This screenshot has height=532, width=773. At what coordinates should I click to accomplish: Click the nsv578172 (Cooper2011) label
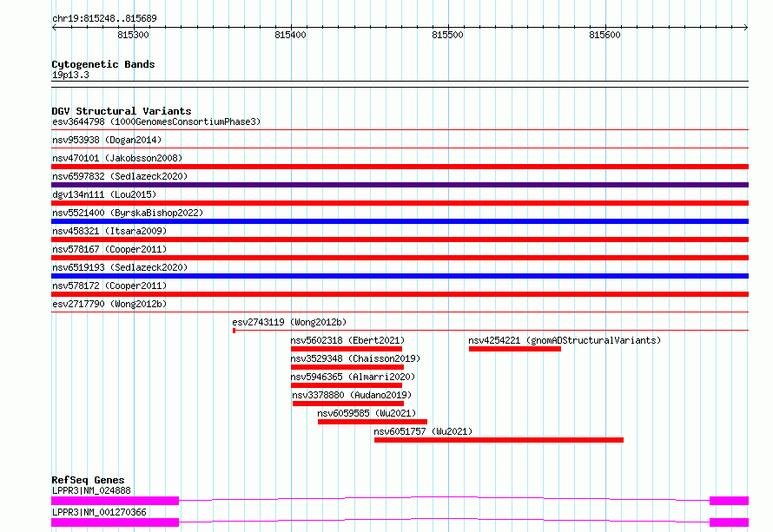[x=109, y=286]
